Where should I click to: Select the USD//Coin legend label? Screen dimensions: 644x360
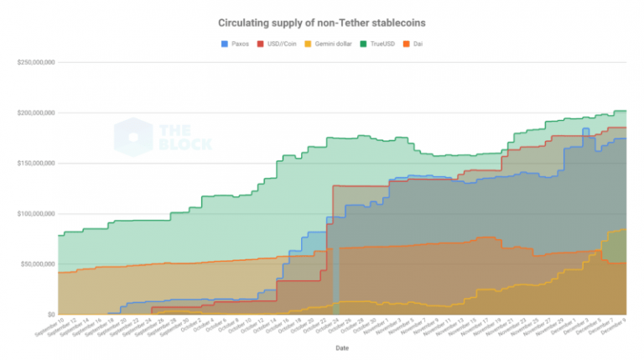pos(282,44)
